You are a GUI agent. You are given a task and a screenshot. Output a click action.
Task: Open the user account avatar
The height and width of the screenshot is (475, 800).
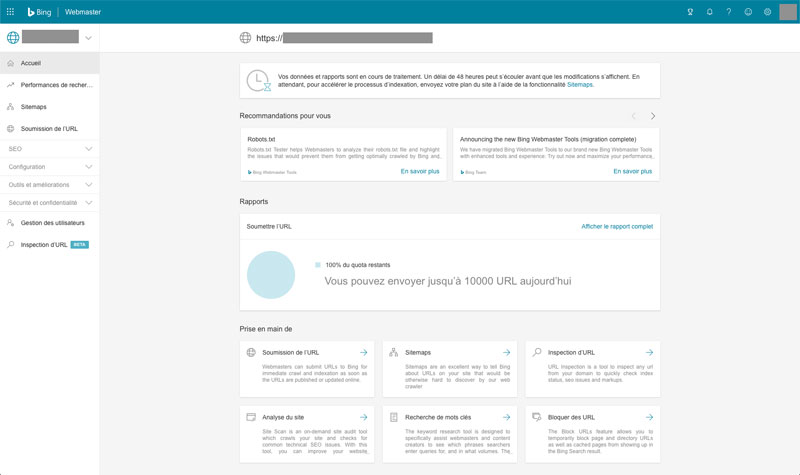pyautogui.click(x=788, y=12)
